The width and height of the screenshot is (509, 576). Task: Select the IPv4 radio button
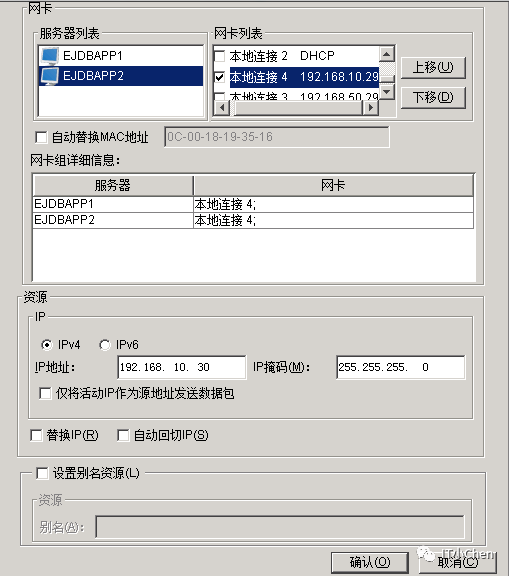[x=47, y=345]
